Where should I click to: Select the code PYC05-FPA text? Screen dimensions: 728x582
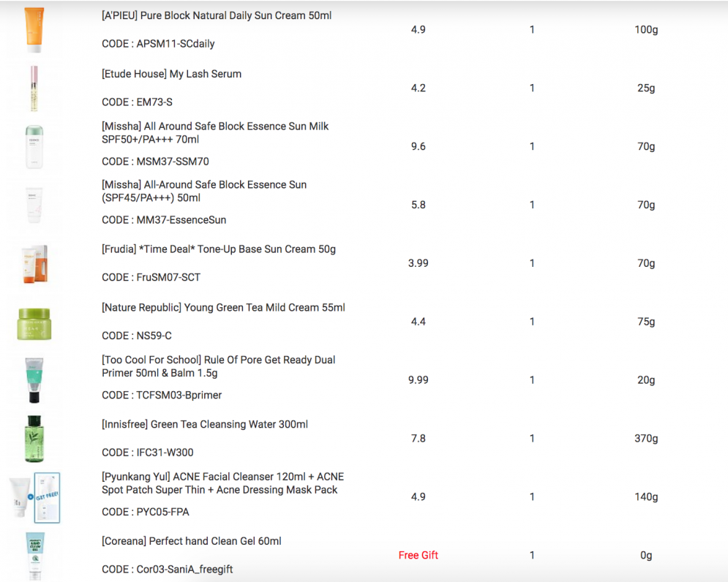[146, 512]
